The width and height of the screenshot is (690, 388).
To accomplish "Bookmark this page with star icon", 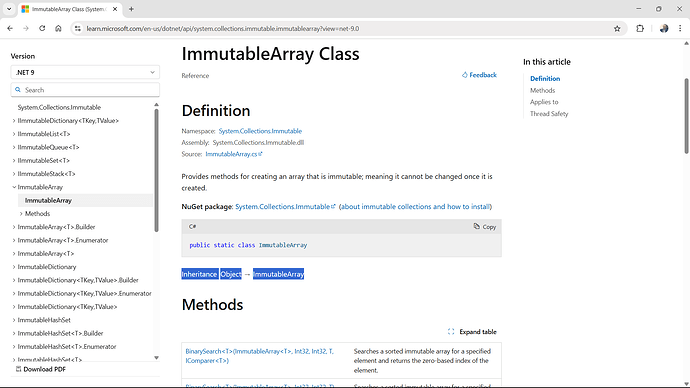I will [x=617, y=29].
